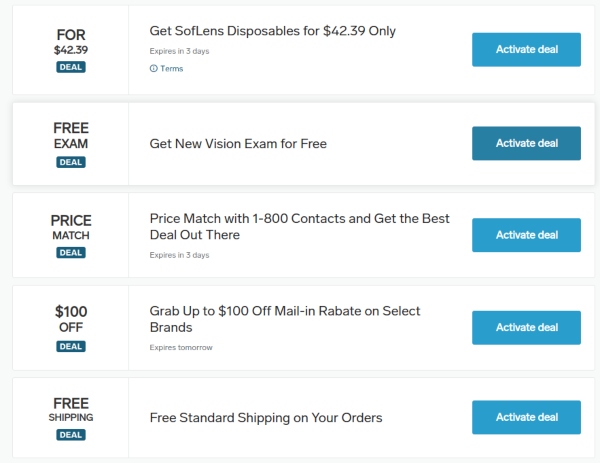600x463 pixels.
Task: Select the DEAL badge under FREE SHIPPING
Action: 71,435
